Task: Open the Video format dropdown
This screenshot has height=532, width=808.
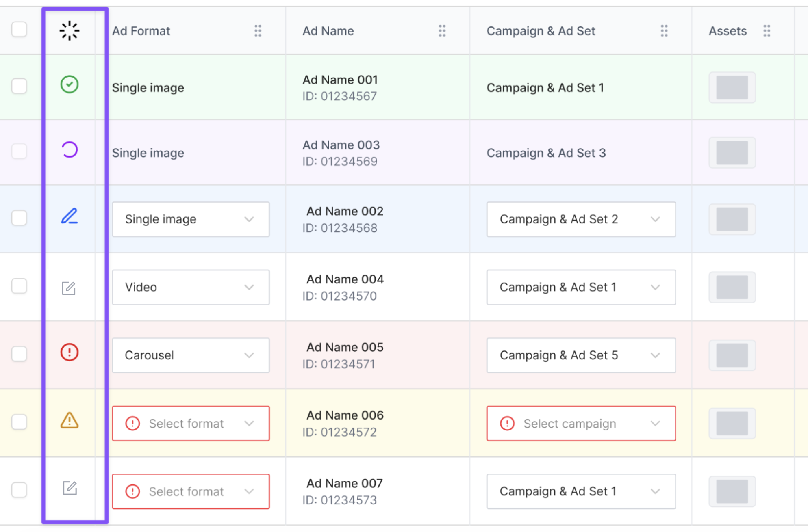Action: click(191, 287)
